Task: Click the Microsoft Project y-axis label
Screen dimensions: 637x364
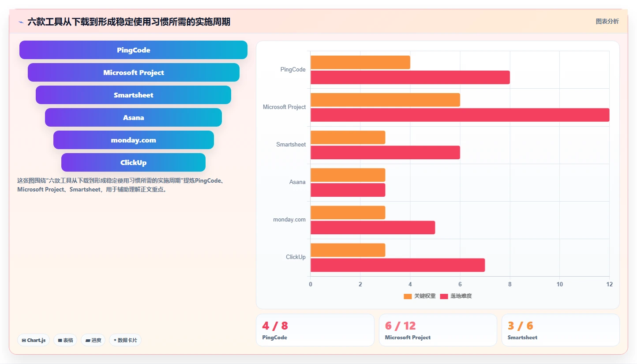Action: (284, 107)
